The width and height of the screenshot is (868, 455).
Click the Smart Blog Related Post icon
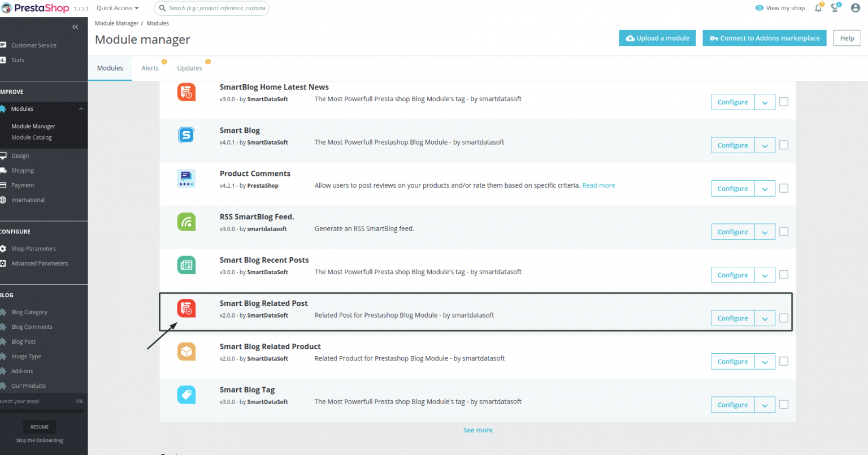(x=186, y=308)
